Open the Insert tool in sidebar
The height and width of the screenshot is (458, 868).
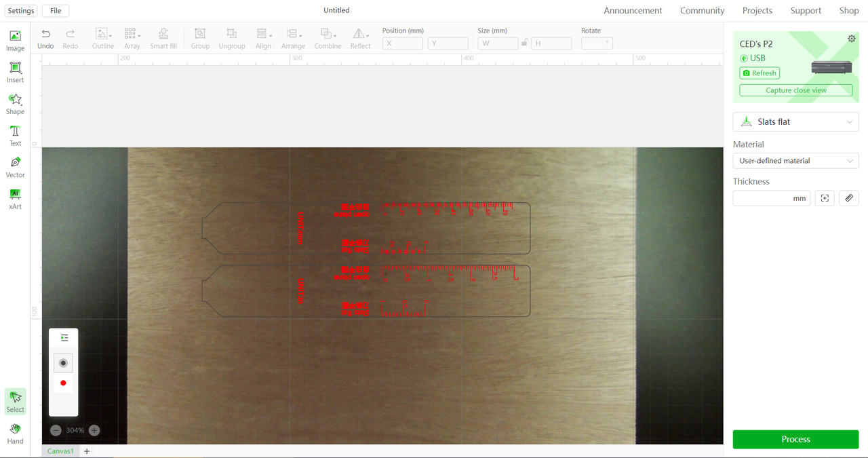tap(15, 73)
